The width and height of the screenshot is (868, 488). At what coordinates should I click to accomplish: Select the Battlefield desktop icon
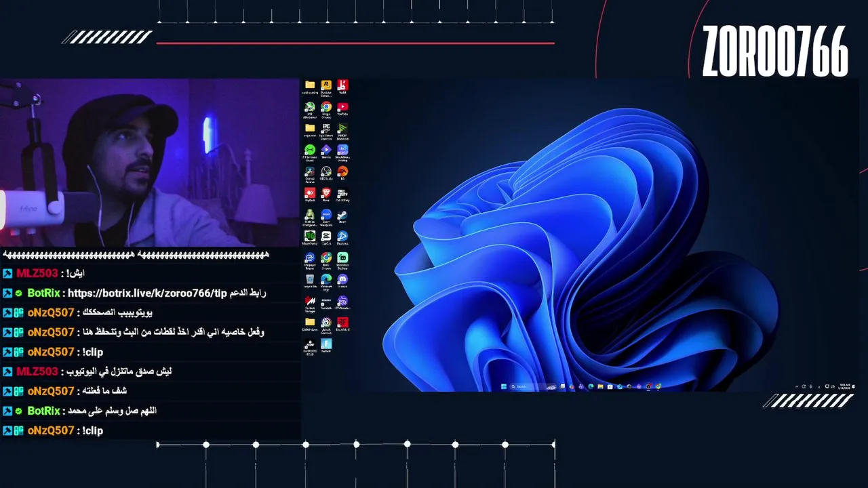[x=342, y=325]
